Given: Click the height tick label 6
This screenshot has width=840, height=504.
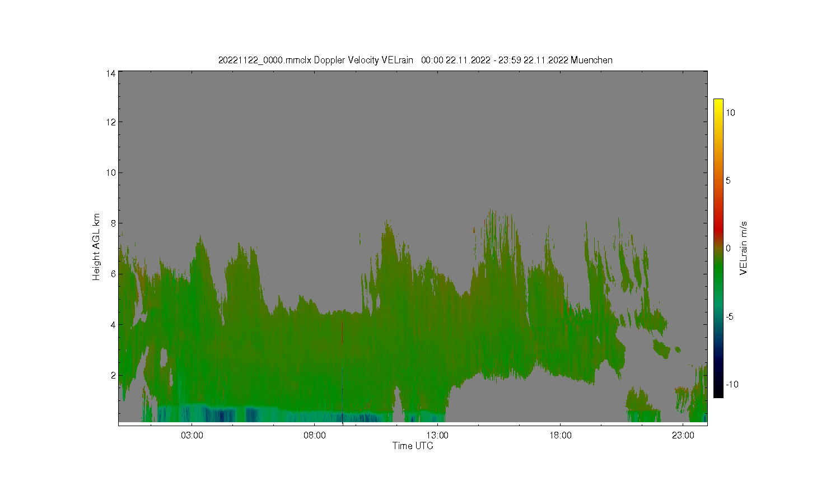Looking at the screenshot, I should tap(113, 274).
